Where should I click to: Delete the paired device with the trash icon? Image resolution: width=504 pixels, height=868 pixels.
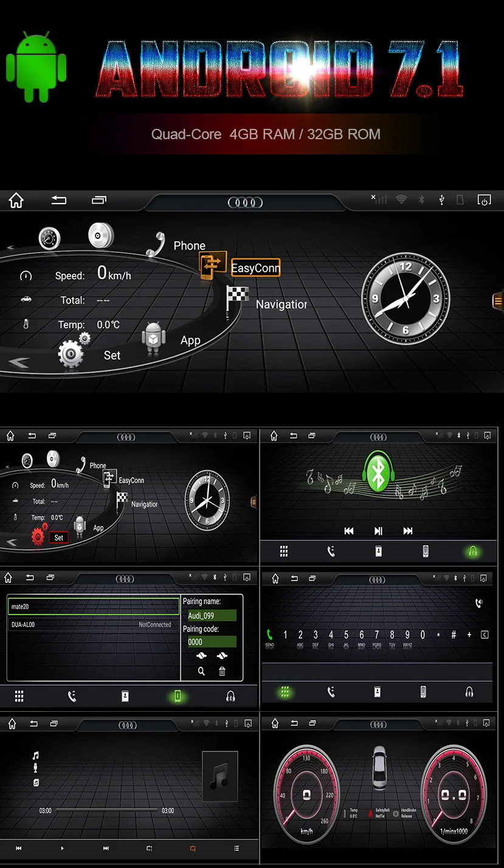[222, 671]
